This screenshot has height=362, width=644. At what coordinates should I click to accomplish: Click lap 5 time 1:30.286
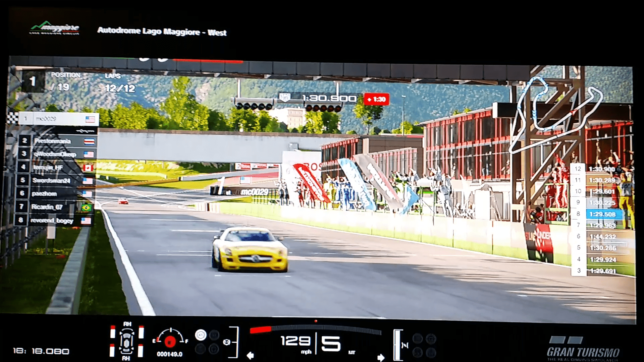pos(603,248)
